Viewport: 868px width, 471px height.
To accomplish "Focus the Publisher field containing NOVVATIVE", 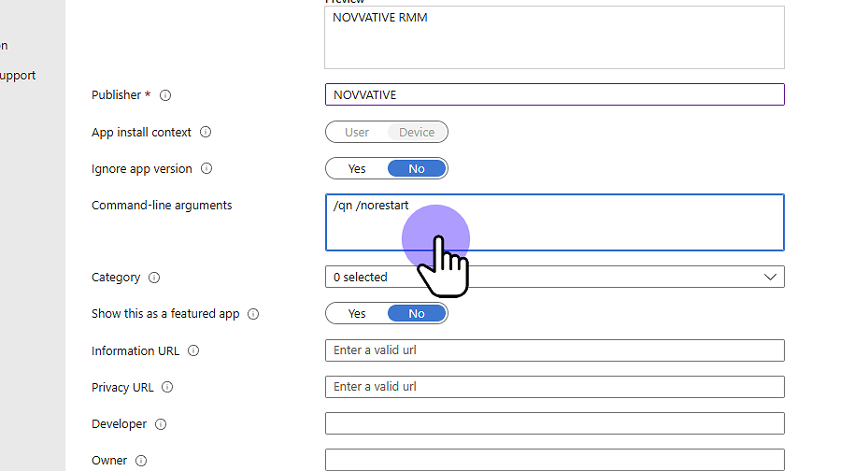I will click(555, 94).
